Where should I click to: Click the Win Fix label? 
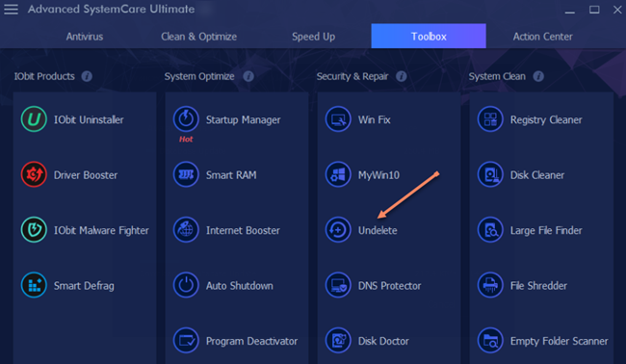[374, 119]
